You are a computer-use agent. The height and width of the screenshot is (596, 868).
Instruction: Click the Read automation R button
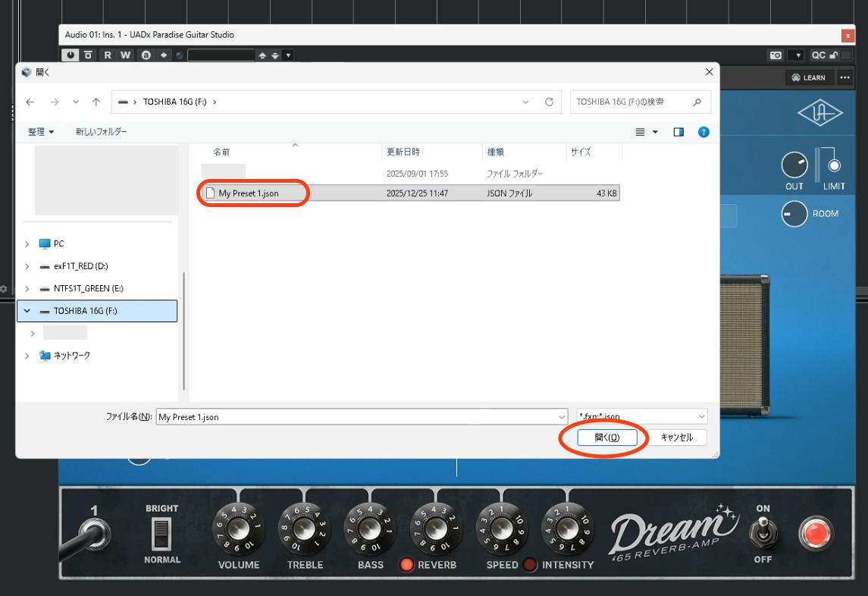(x=108, y=55)
